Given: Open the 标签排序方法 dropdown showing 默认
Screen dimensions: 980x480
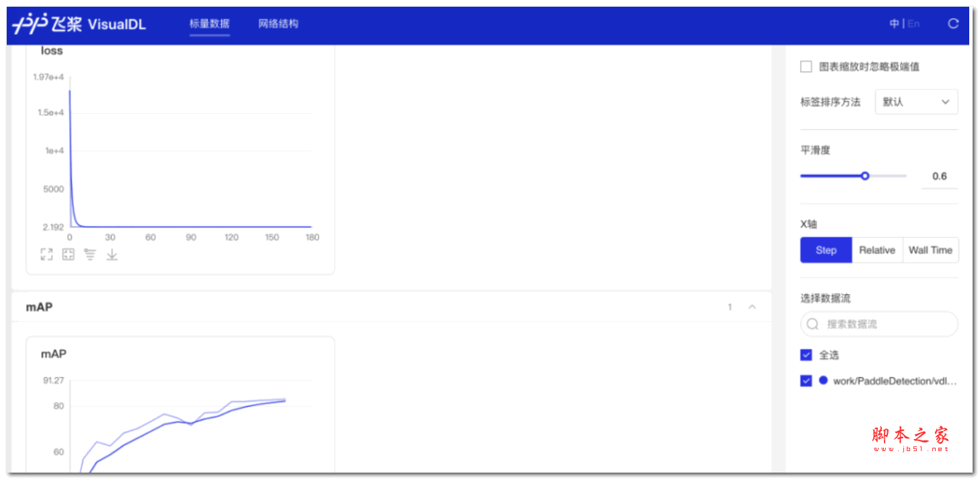Looking at the screenshot, I should coord(917,102).
